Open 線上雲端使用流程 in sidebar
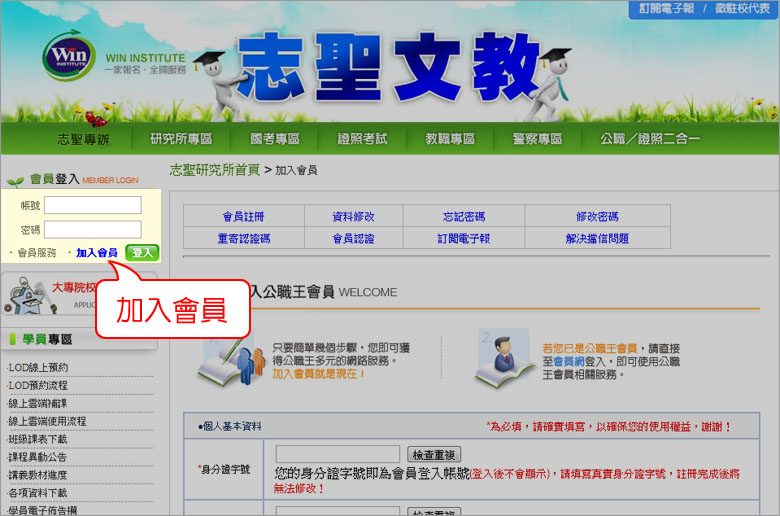The width and height of the screenshot is (780, 516). pyautogui.click(x=47, y=421)
